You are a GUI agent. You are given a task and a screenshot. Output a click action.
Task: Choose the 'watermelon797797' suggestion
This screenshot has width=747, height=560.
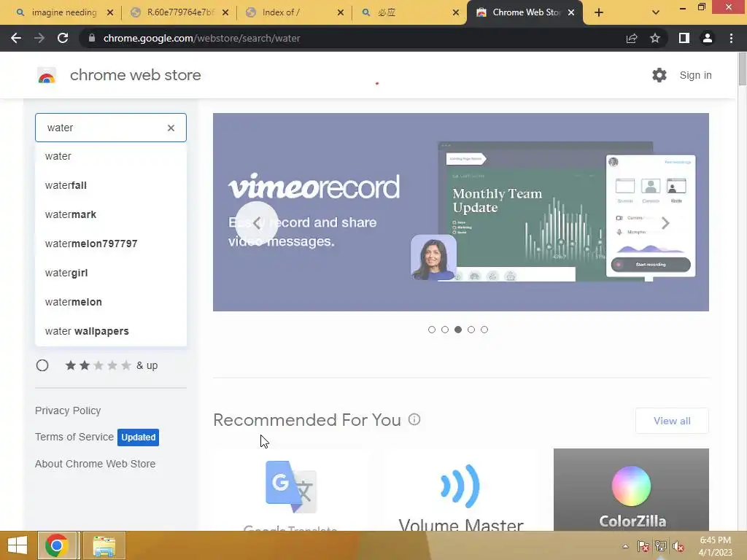[x=111, y=244]
